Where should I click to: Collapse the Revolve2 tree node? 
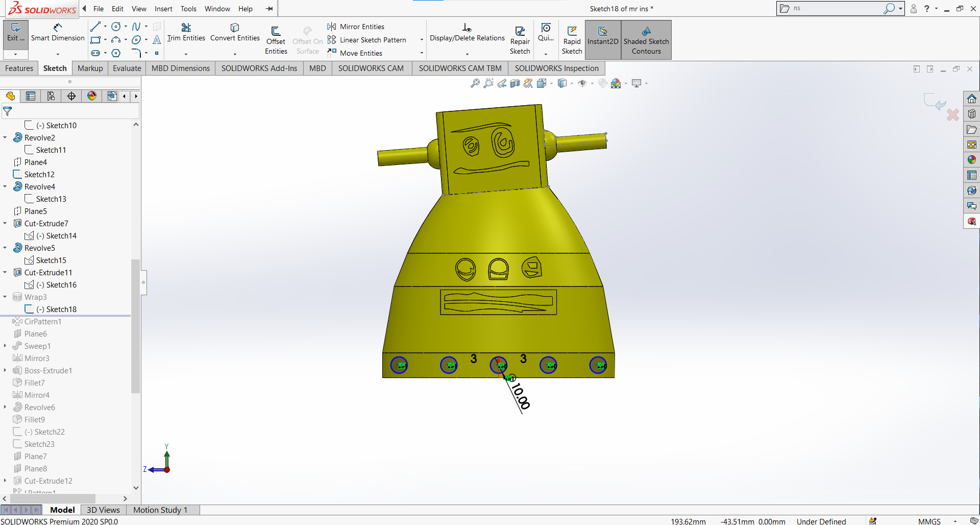(5, 137)
